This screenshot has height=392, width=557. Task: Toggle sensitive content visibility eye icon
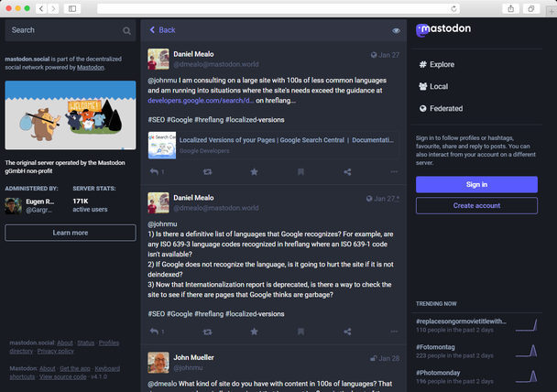pos(396,30)
